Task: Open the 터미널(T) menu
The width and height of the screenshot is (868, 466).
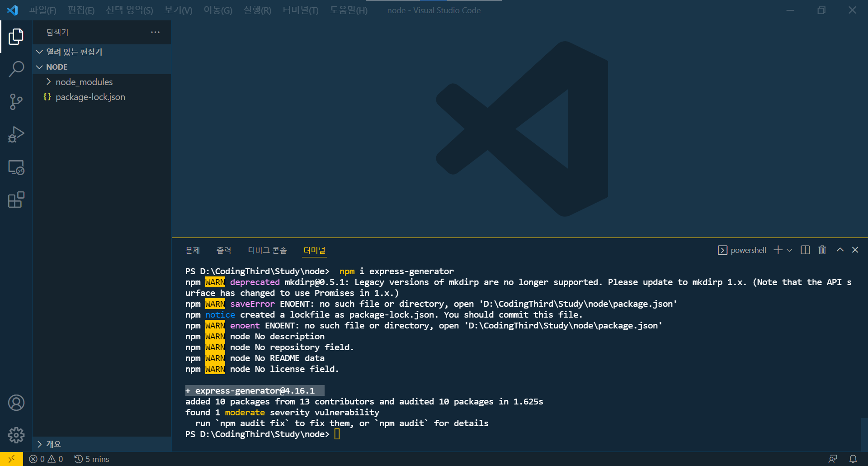Action: click(x=301, y=10)
